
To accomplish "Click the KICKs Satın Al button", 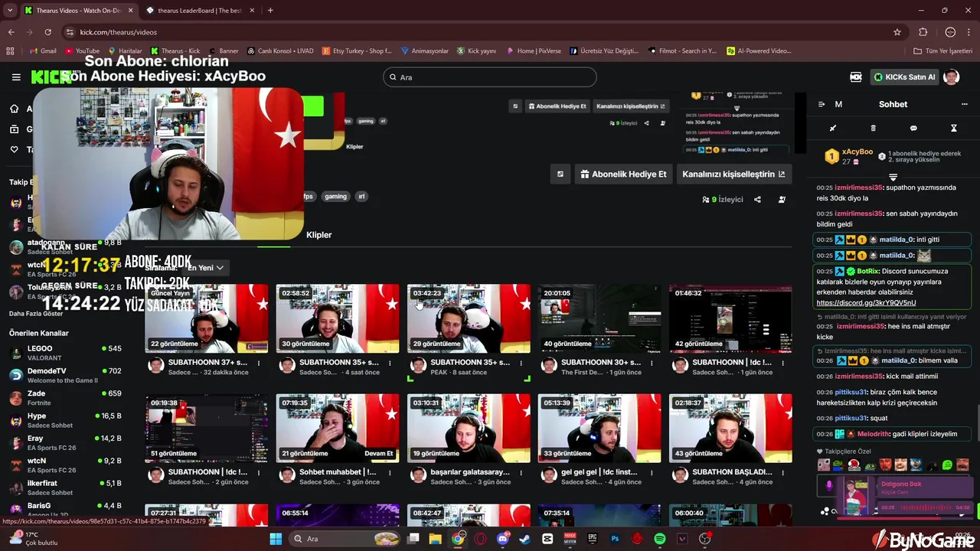I will tap(903, 77).
